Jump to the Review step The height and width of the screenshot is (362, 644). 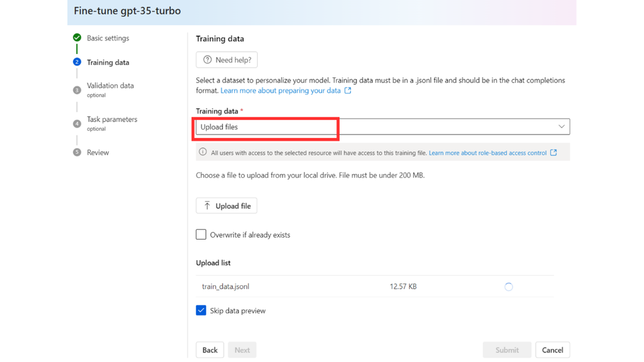tap(98, 153)
